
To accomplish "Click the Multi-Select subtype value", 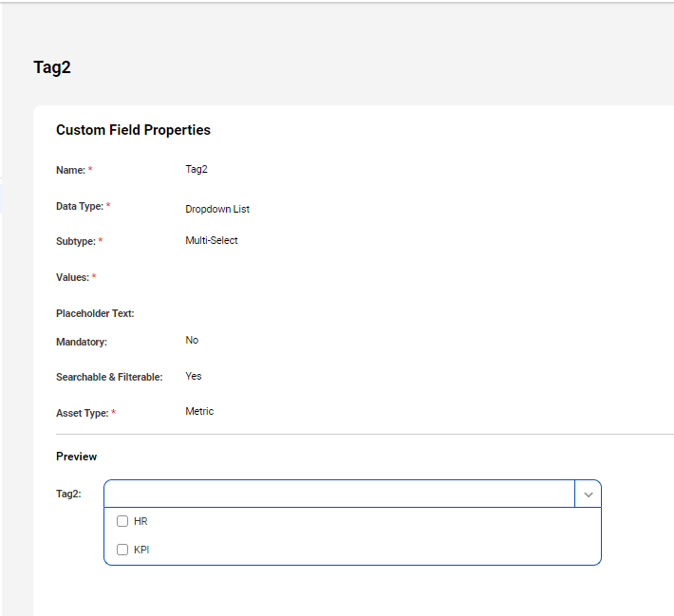I will coord(212,240).
